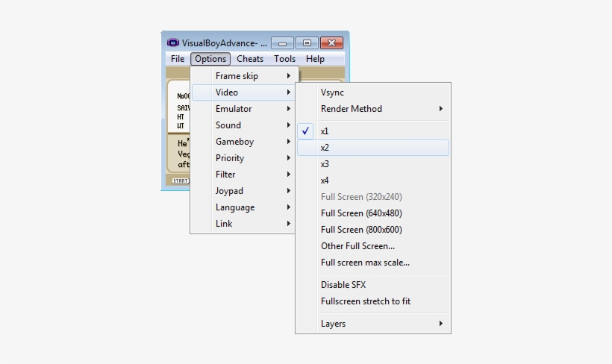Image resolution: width=612 pixels, height=364 pixels.
Task: Close the VisualBoyAdvance window
Action: [x=332, y=43]
